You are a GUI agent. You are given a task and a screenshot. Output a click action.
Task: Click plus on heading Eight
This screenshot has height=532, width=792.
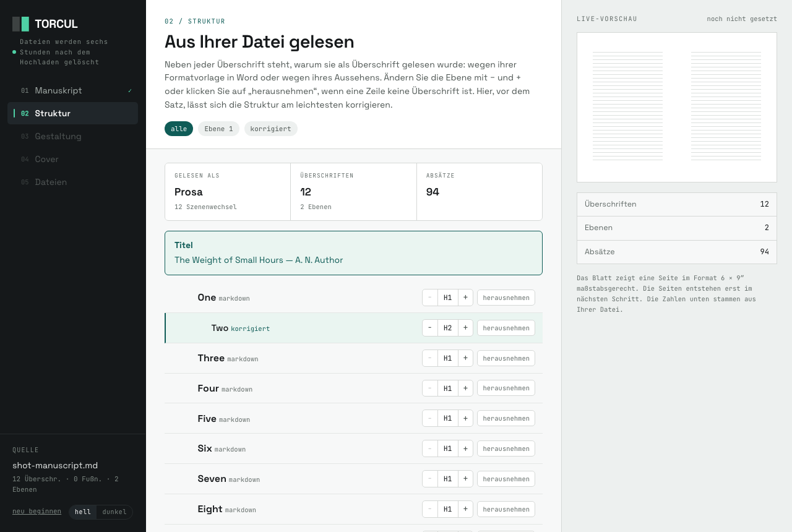tap(465, 509)
